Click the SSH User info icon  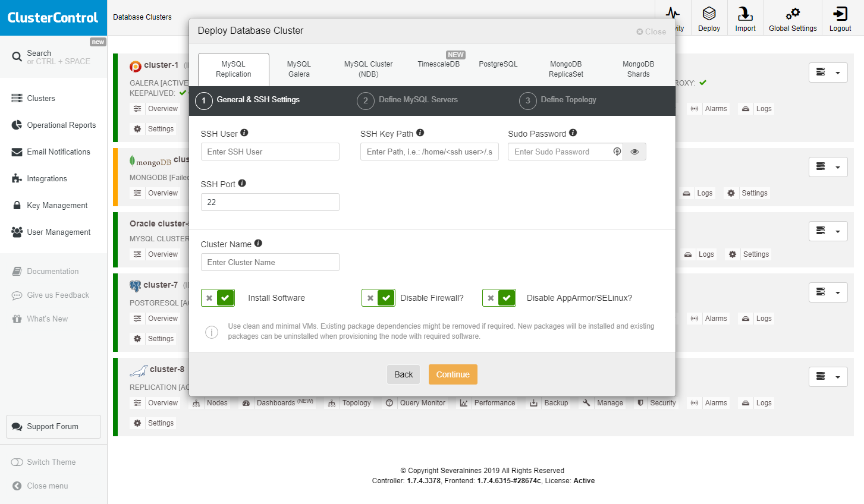click(x=244, y=133)
